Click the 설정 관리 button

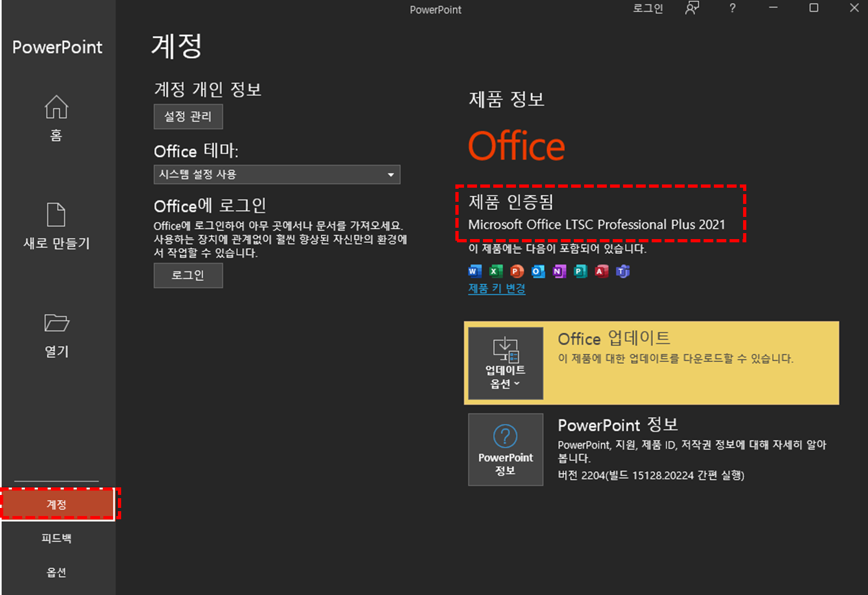click(188, 116)
